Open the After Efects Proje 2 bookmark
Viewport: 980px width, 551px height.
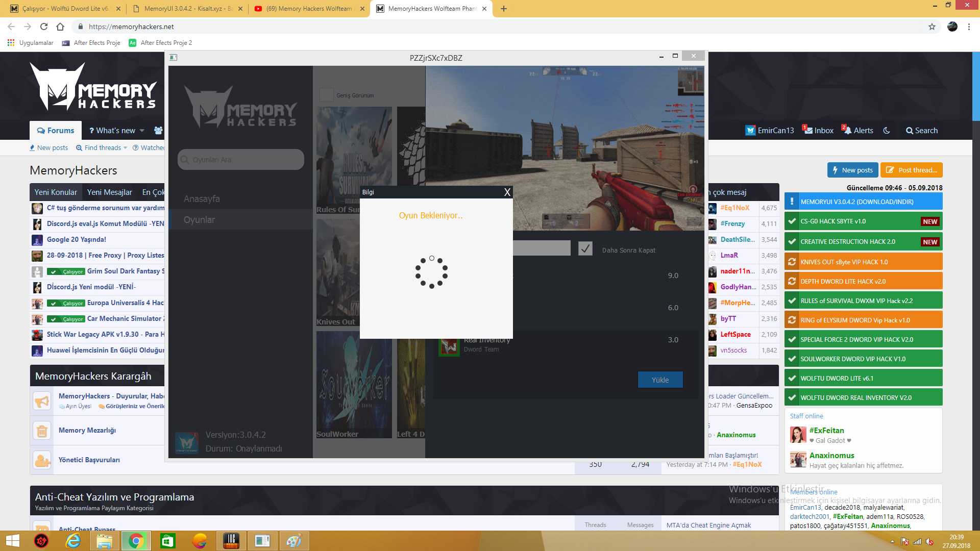click(160, 43)
